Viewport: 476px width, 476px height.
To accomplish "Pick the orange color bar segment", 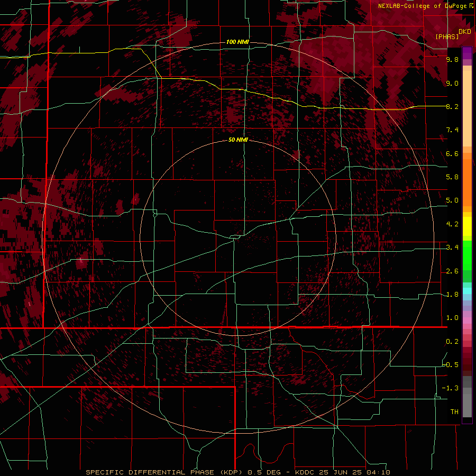I will (467, 182).
